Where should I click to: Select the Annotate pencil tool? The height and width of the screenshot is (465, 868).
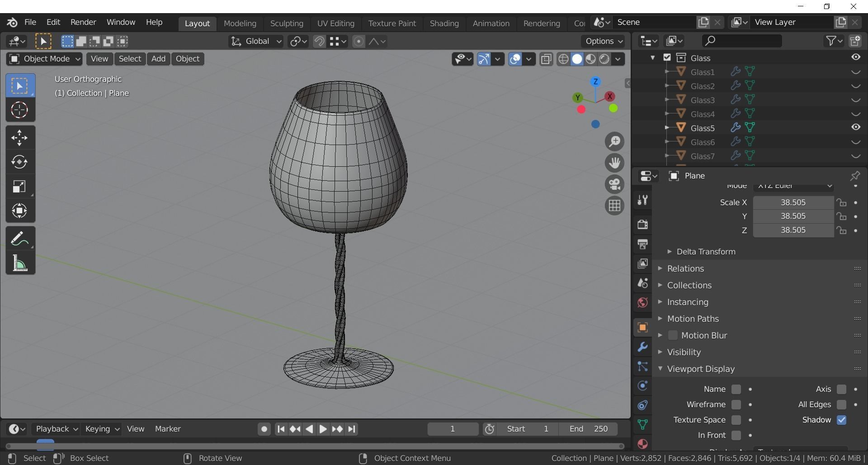[x=19, y=239]
